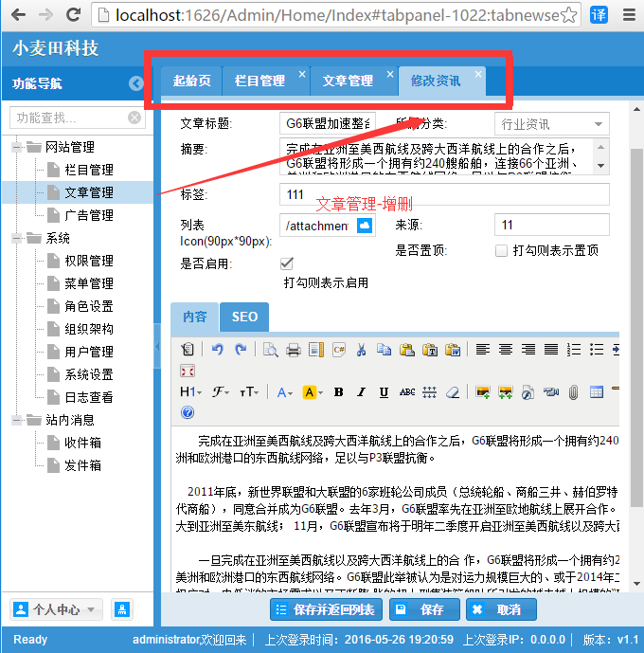Image resolution: width=644 pixels, height=653 pixels.
Task: Switch to the 文章管理 tab
Action: [x=348, y=81]
